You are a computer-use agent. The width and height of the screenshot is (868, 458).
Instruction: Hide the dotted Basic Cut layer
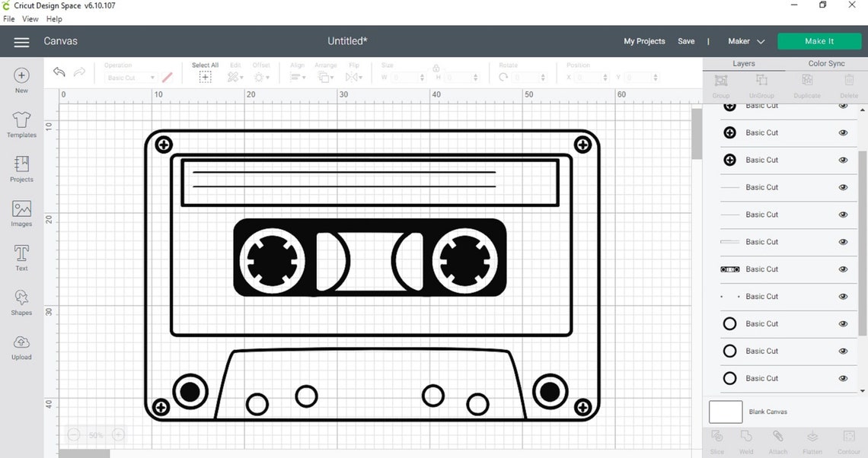(843, 296)
